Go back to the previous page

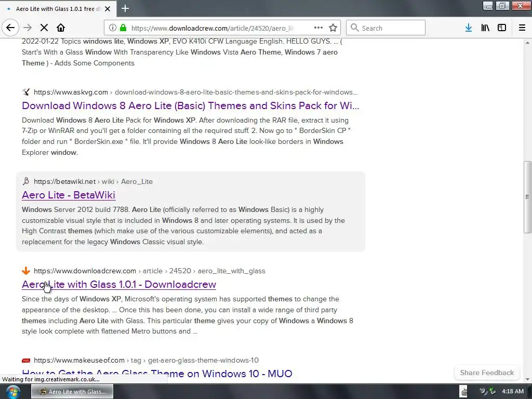point(10,28)
